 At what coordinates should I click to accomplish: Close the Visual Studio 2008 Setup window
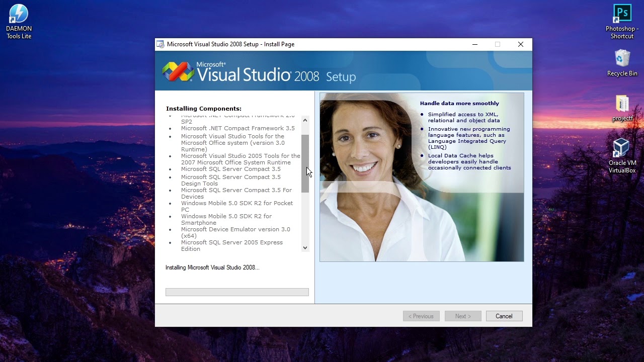[x=521, y=44]
